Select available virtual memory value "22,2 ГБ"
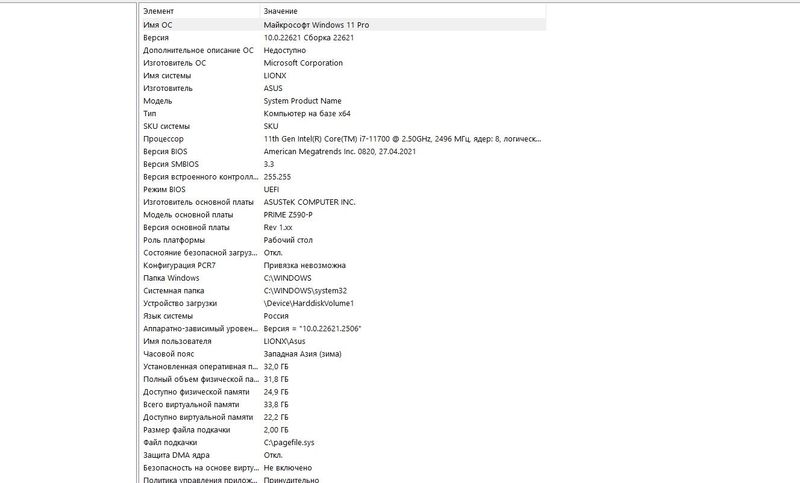 point(276,417)
